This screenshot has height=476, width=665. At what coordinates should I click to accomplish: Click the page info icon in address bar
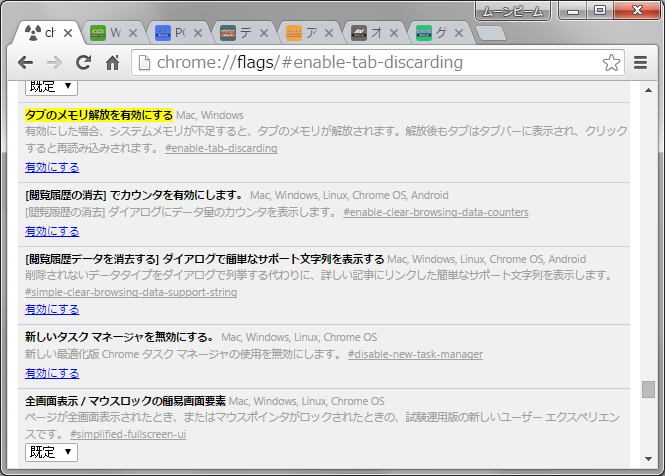click(x=144, y=63)
